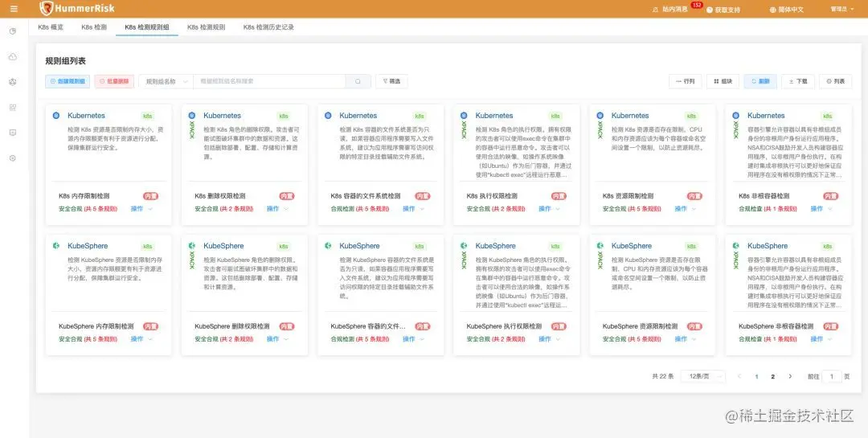Open 站内消息 notifications link
Screen dimensions: 868x438
675,10
